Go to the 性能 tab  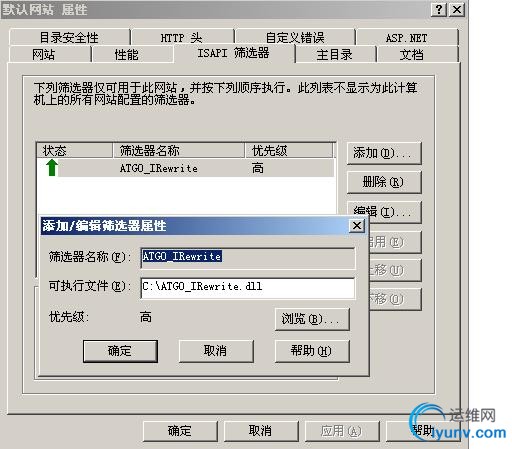tap(126, 54)
